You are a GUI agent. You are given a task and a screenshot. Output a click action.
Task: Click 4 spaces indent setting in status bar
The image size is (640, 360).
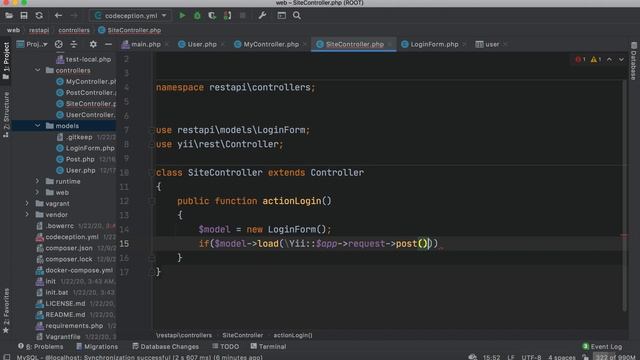coord(562,357)
